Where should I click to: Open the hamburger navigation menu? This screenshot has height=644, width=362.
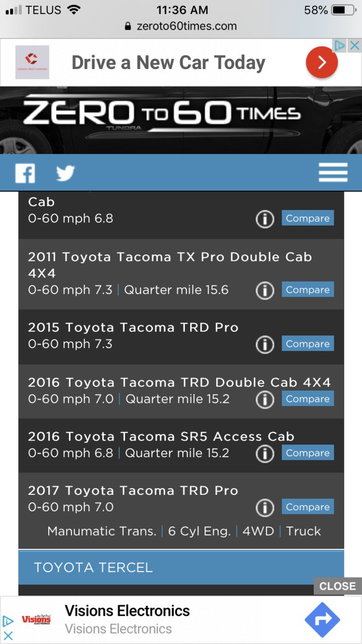(x=333, y=173)
